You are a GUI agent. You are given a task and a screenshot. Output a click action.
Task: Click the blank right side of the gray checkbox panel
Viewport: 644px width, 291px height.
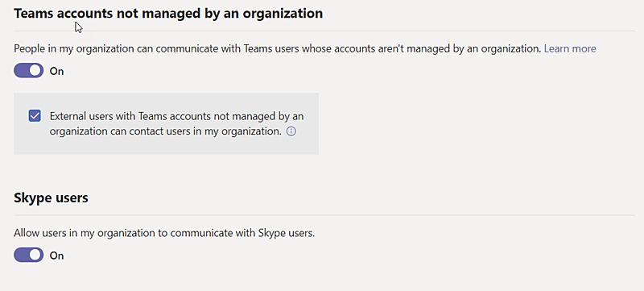point(311,123)
